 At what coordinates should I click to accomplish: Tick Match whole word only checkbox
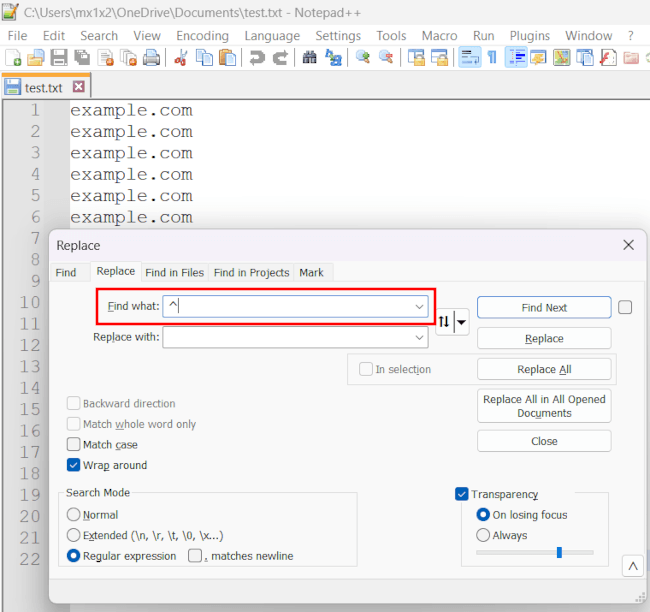click(73, 424)
